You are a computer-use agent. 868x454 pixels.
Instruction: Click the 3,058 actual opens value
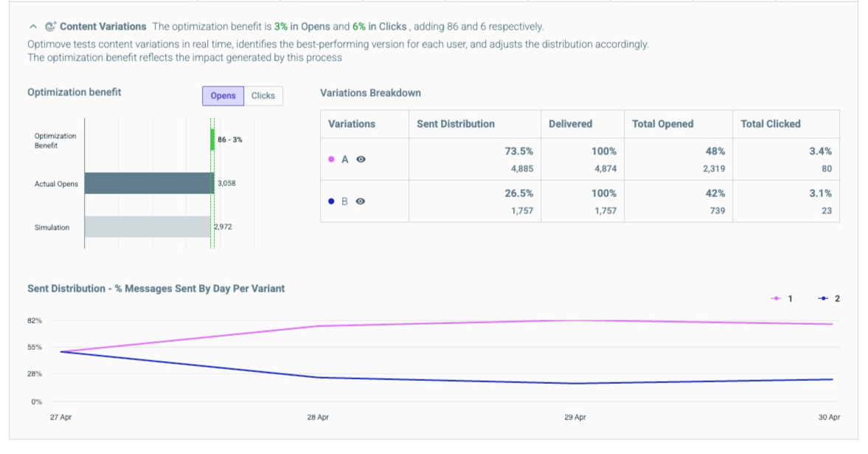[226, 184]
